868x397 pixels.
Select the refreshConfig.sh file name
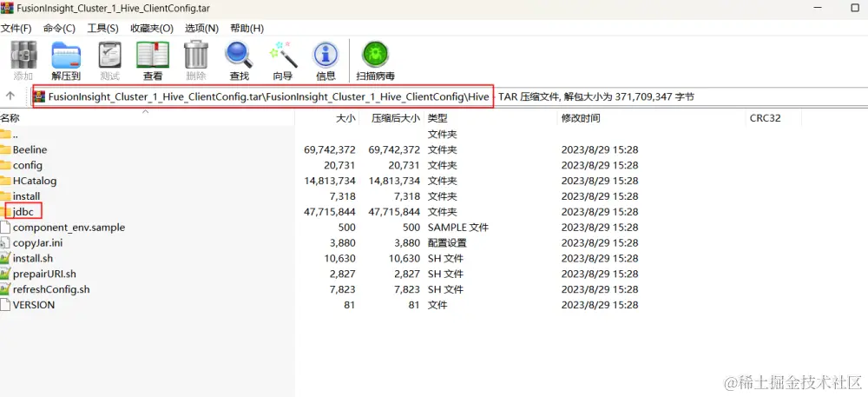(51, 289)
